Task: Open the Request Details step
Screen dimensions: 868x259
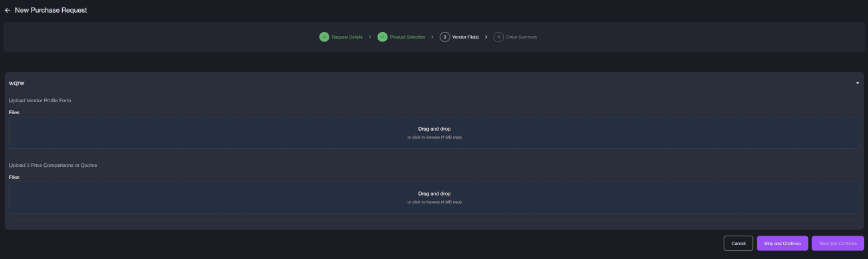Action: 347,37
